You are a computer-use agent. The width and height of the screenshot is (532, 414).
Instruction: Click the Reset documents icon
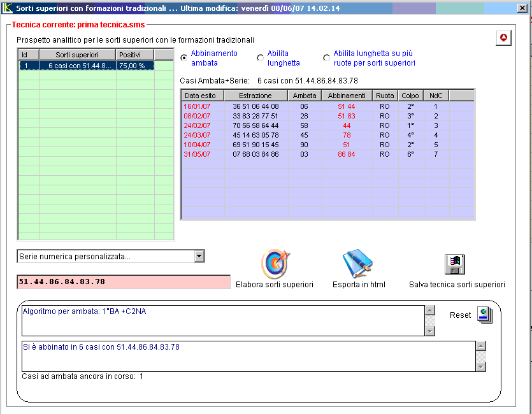(x=485, y=315)
